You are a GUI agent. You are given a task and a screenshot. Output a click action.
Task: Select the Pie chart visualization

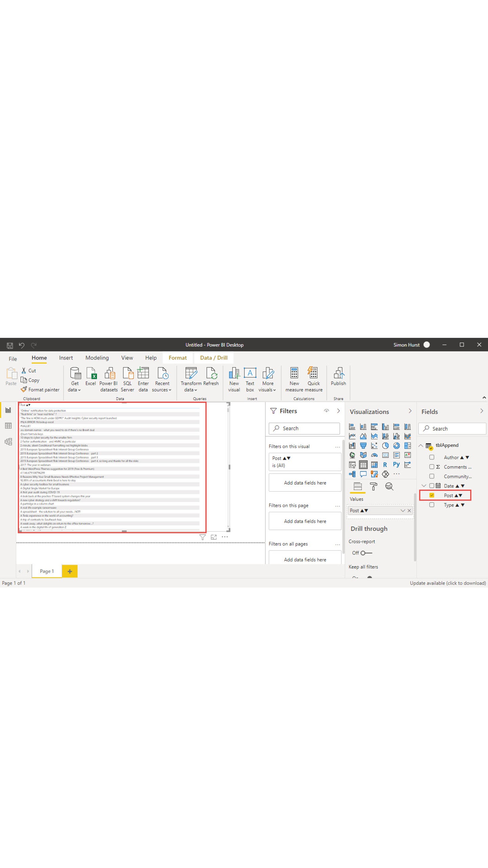point(386,446)
